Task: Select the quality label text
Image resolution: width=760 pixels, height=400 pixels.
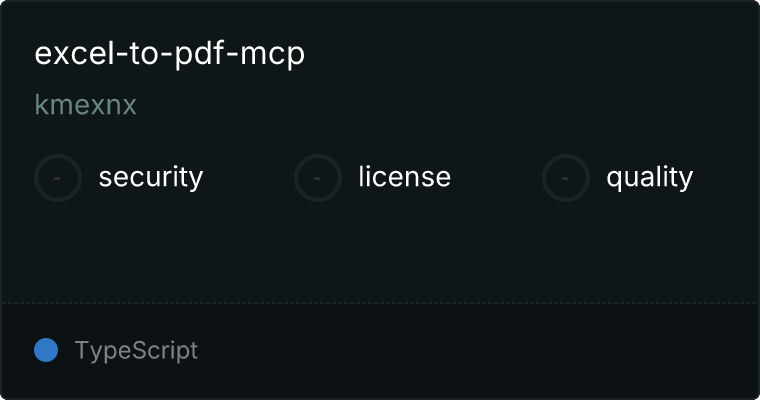Action: point(649,177)
